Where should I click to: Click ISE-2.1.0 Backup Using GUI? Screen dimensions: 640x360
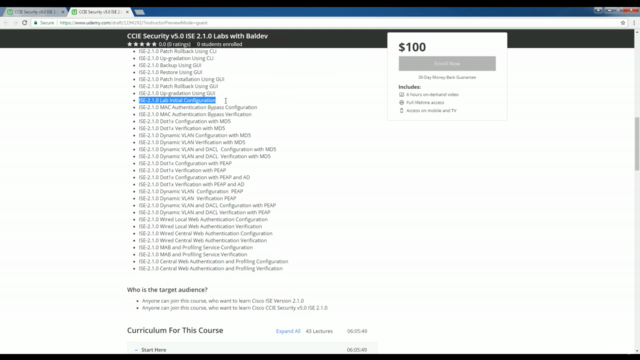(x=170, y=65)
